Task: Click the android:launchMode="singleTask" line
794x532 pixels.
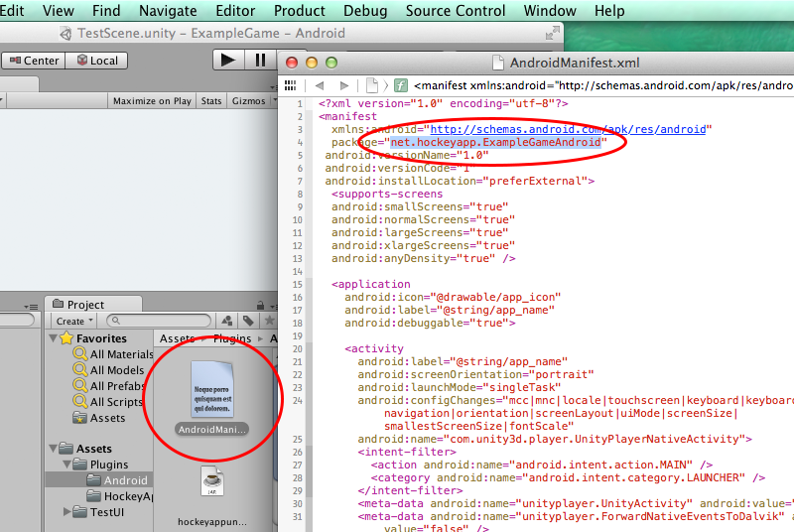Action: (x=460, y=388)
